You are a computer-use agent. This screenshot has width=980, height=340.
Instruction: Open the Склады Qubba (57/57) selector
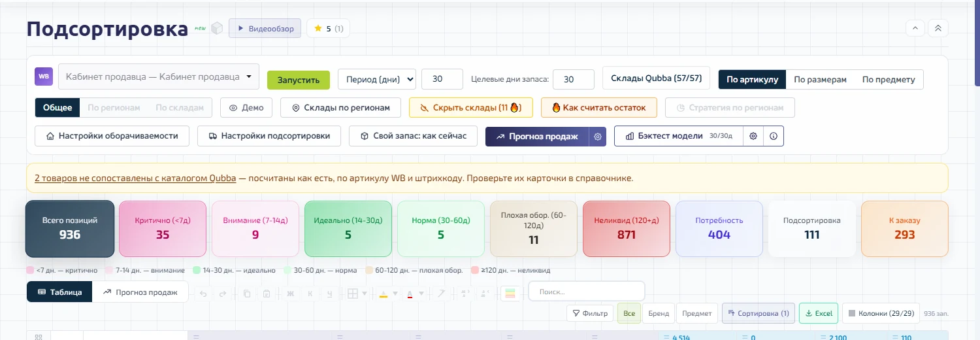click(x=656, y=78)
